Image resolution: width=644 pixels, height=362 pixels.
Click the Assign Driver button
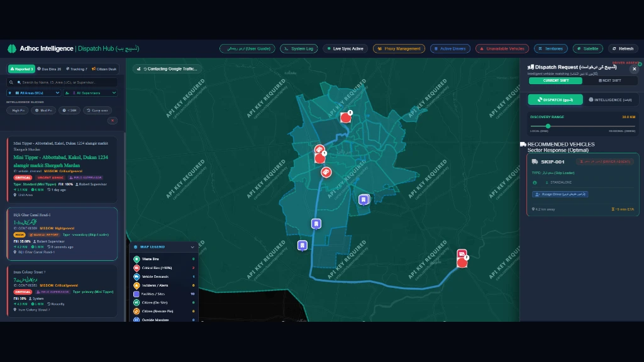[x=560, y=194]
